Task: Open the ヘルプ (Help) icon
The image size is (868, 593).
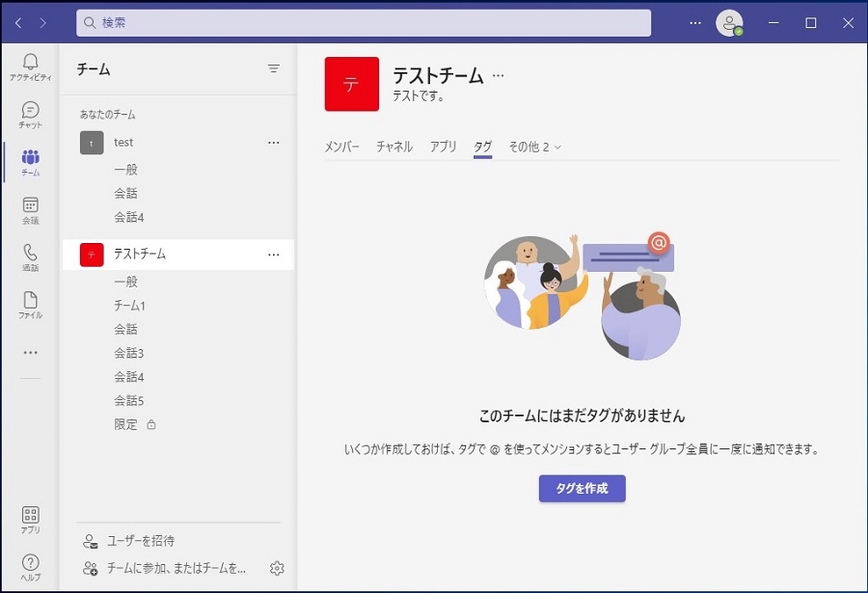Action: click(x=31, y=568)
